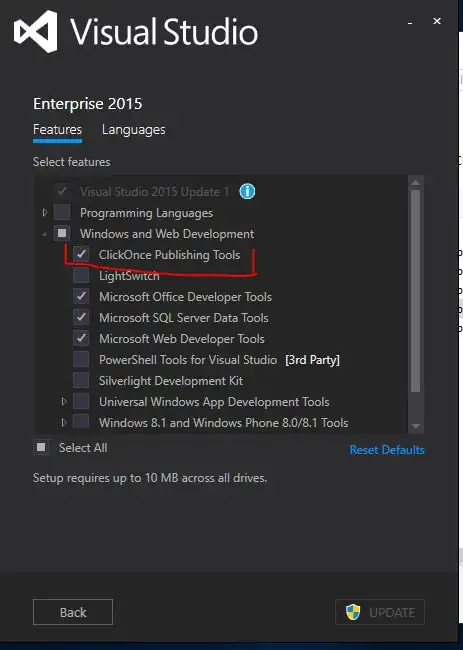This screenshot has width=463, height=650.
Task: Uncheck Microsoft Web Developer Tools
Action: [x=81, y=339]
